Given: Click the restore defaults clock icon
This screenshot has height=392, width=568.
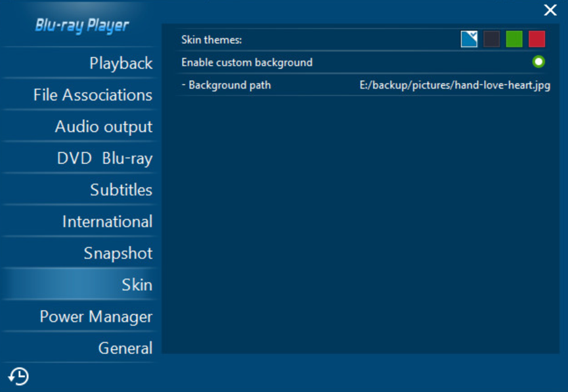Looking at the screenshot, I should click(x=18, y=376).
